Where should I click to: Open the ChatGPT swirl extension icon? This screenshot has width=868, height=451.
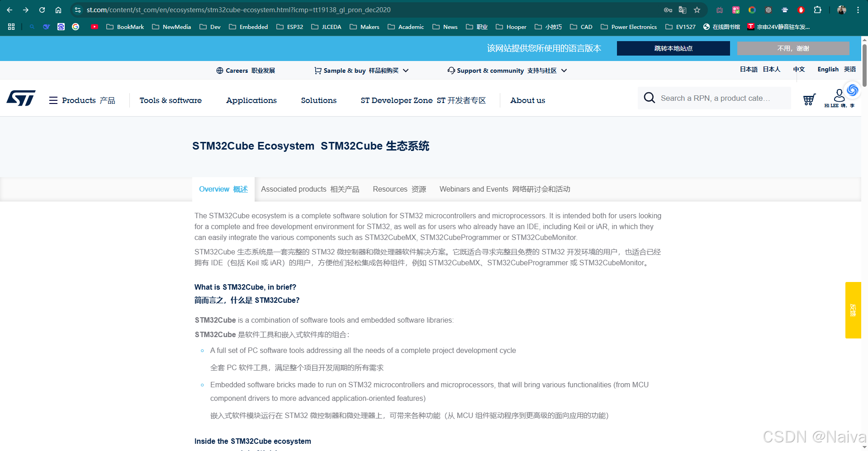coord(768,10)
